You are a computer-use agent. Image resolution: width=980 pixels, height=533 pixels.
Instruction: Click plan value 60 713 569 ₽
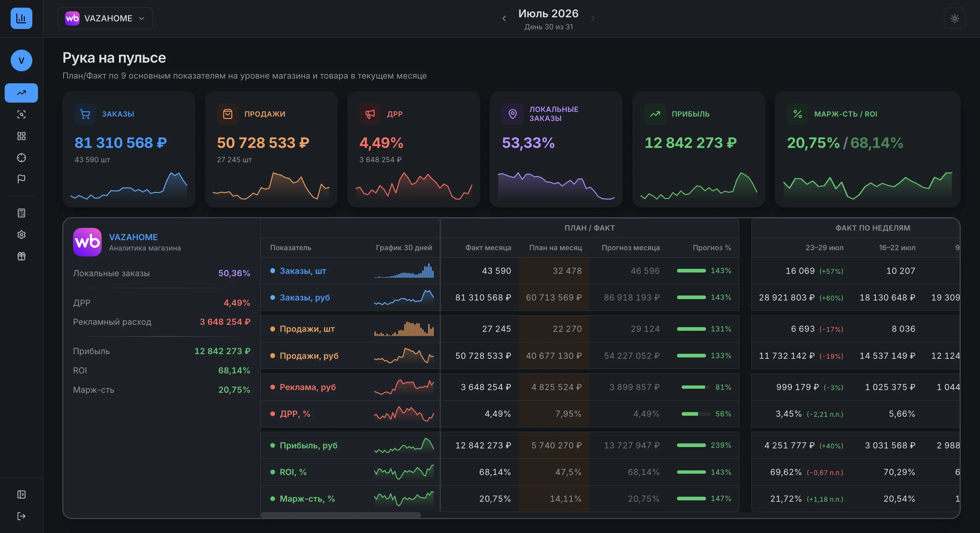(554, 297)
